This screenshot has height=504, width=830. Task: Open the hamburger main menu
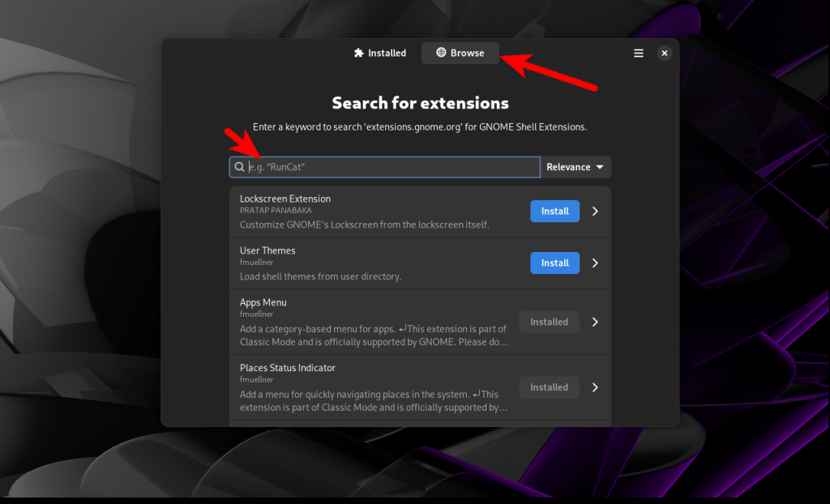coord(639,53)
